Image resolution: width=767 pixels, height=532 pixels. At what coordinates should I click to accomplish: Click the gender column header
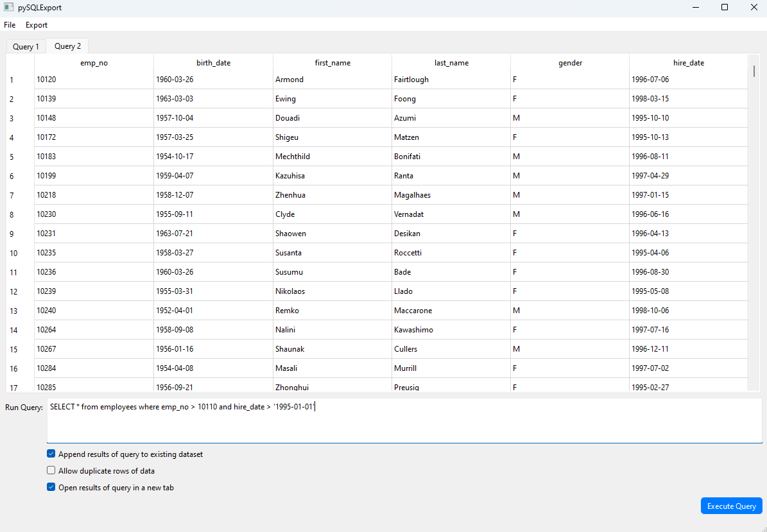571,63
